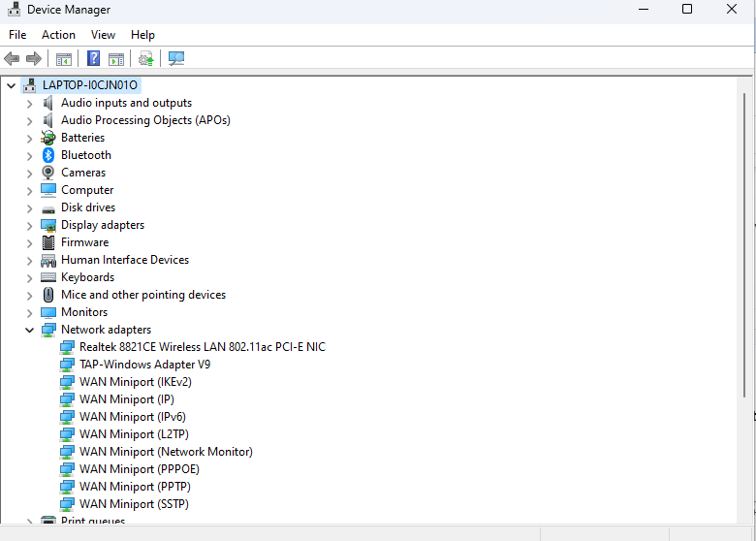Screen dimensions: 756x541
Task: Click the Monitors category icon
Action: coord(48,312)
